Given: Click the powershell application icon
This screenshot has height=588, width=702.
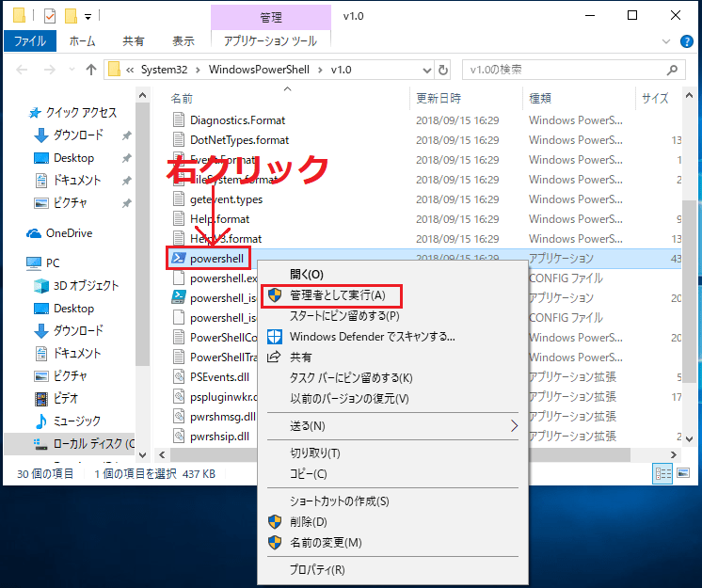Looking at the screenshot, I should click(179, 258).
